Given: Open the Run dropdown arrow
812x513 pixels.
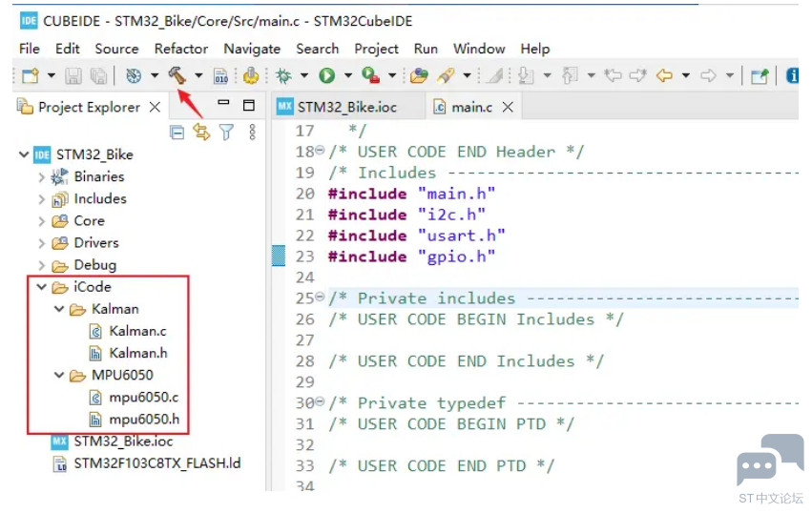Looking at the screenshot, I should 348,75.
